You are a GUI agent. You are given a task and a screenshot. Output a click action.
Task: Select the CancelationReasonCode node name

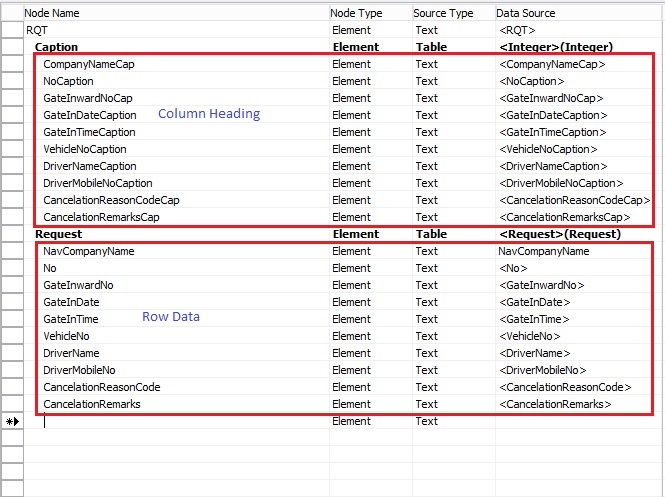point(101,387)
